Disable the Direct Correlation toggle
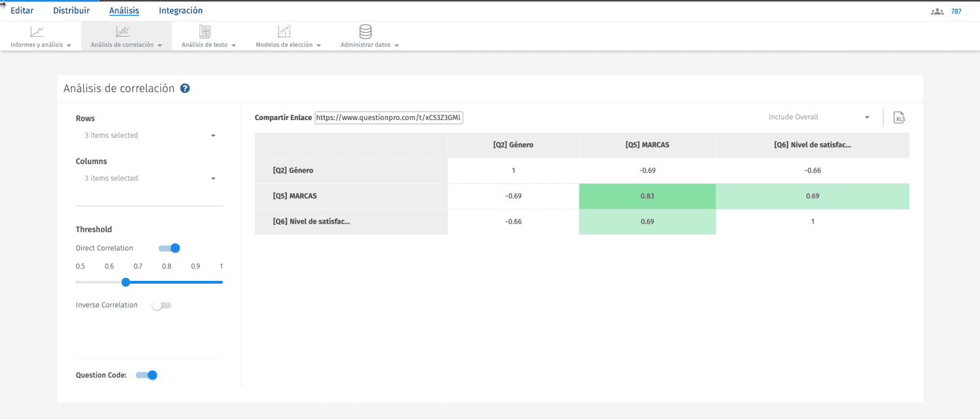Screen dimensions: 980x420 169,248
